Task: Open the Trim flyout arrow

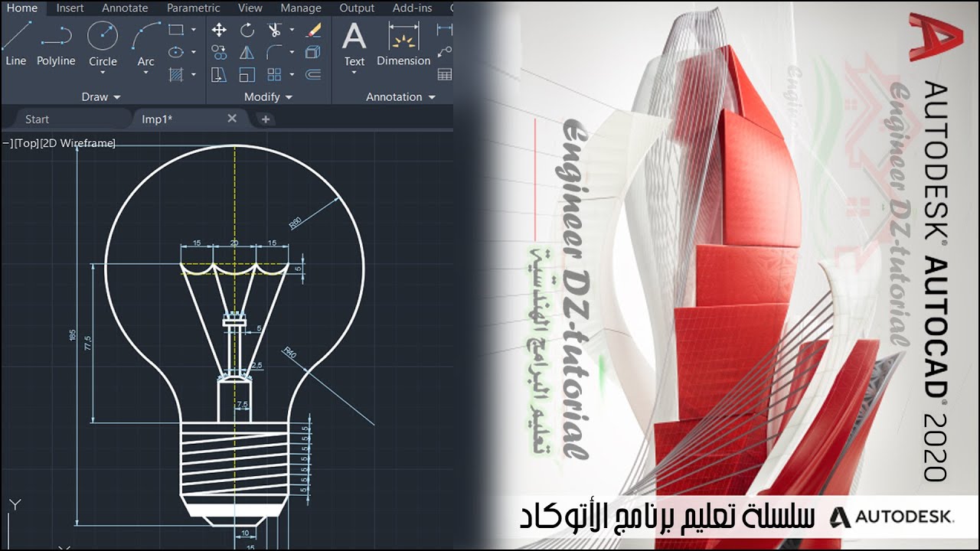Action: pos(292,30)
